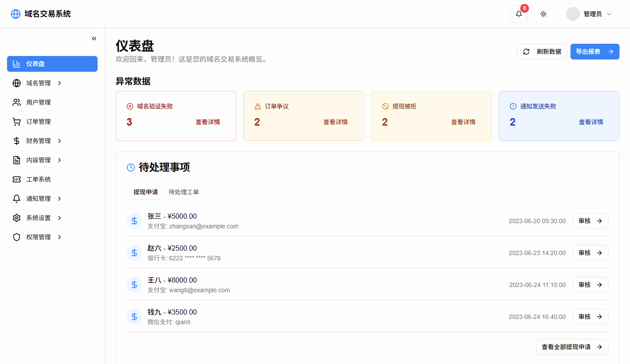Screen dimensions: 630x364
Task: Click the dollar icon beside 张三's withdrawal
Action: point(134,221)
